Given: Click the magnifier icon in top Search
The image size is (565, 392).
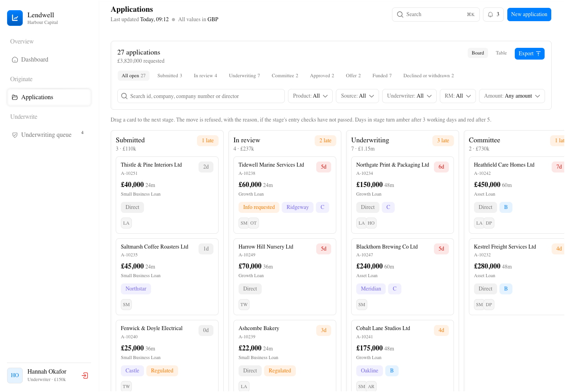Looking at the screenshot, I should click(x=400, y=15).
